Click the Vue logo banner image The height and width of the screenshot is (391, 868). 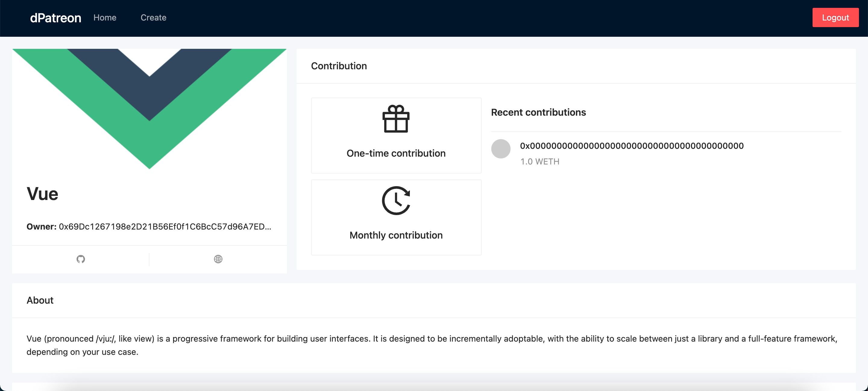(x=149, y=109)
